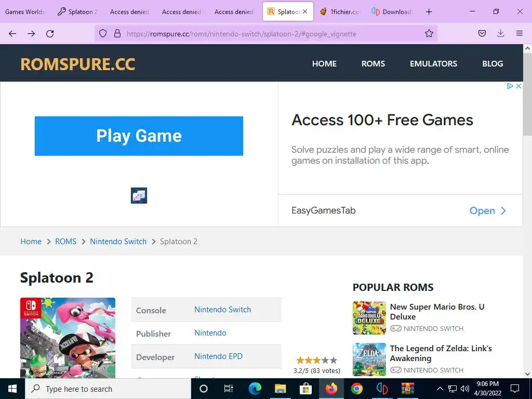Open HOME in site navigation
The height and width of the screenshot is (399, 532).
pos(324,63)
